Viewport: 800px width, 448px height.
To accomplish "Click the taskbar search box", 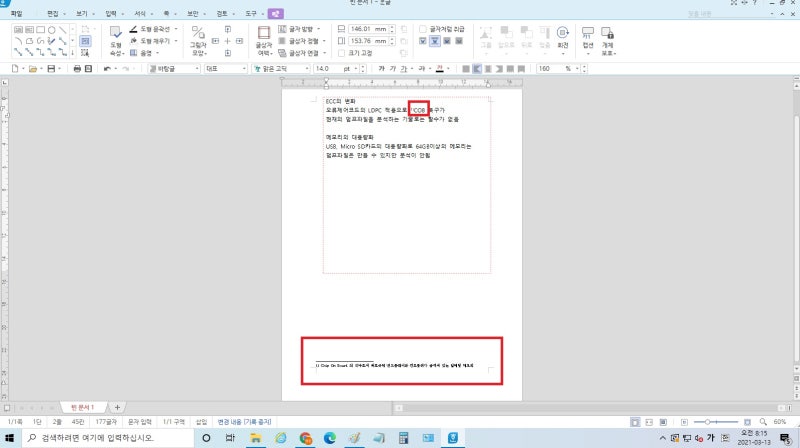I will coord(108,438).
